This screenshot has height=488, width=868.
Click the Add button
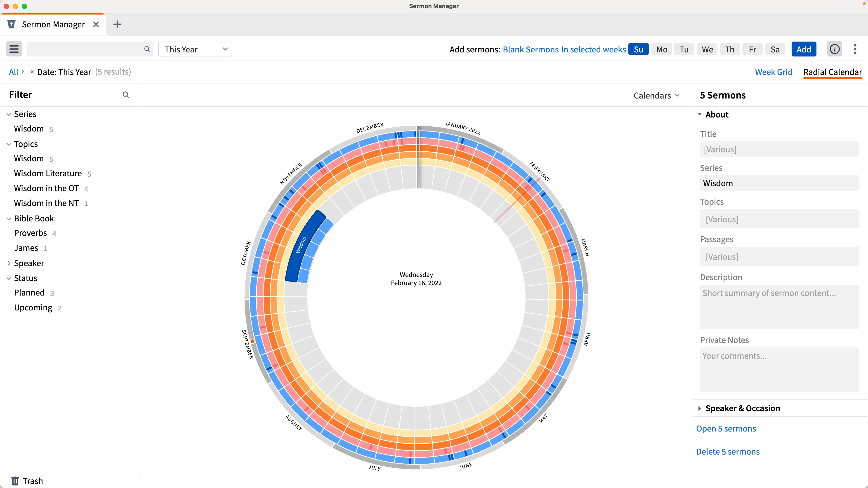point(804,49)
